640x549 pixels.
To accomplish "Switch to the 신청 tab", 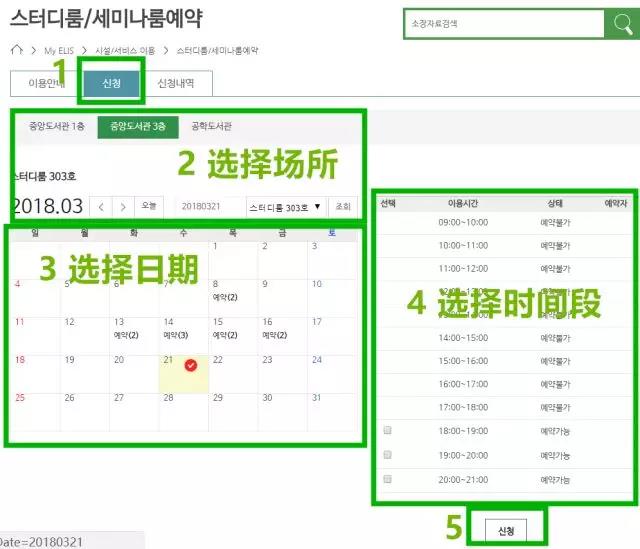I will (x=112, y=84).
